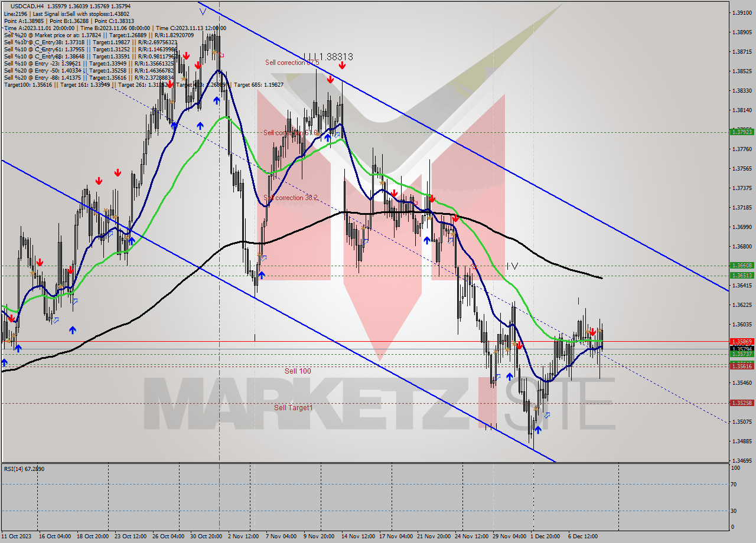Click the 11 Oct 2023 date label

click(17, 537)
